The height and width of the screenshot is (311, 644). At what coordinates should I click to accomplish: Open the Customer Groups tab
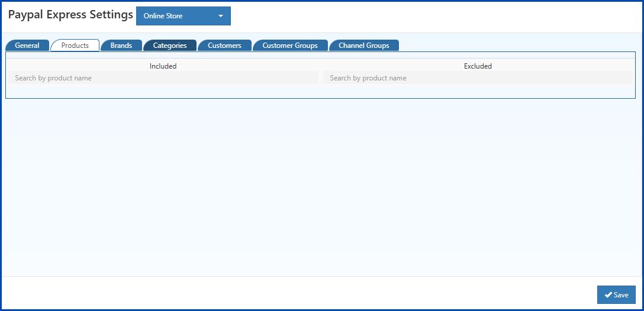coord(290,45)
